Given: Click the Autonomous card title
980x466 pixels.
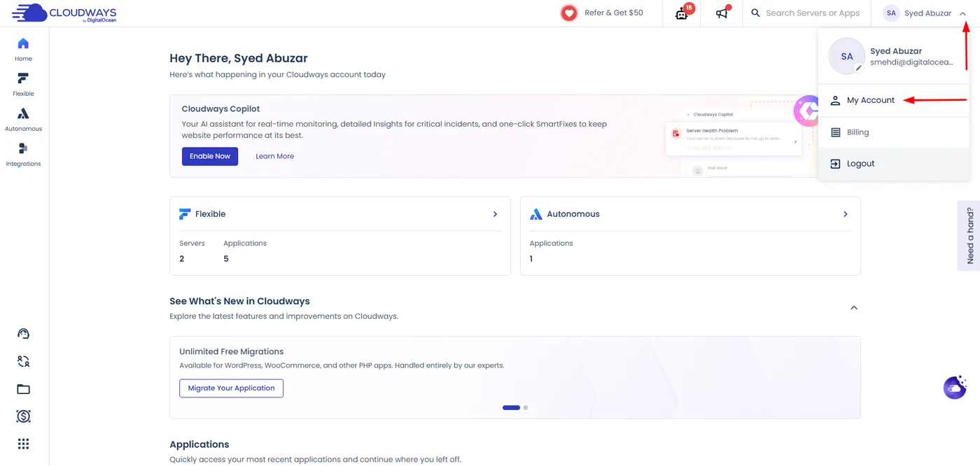Looking at the screenshot, I should pos(573,214).
